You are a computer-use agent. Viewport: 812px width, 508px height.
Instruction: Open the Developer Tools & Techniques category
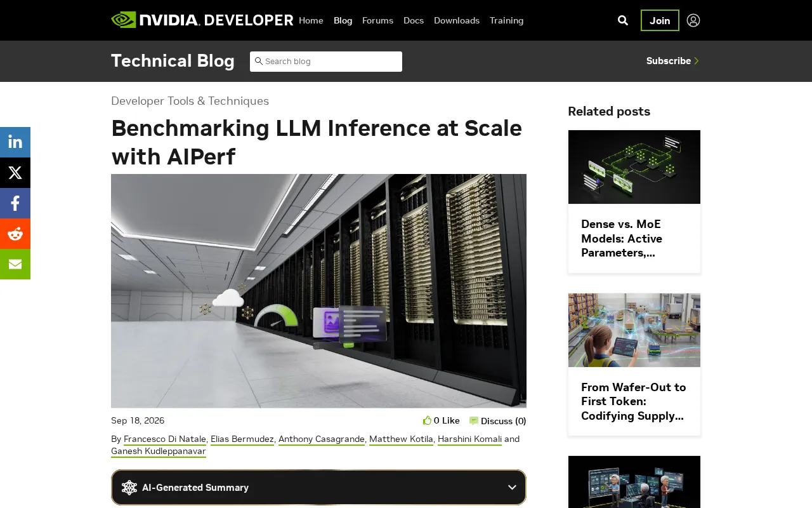pyautogui.click(x=190, y=101)
